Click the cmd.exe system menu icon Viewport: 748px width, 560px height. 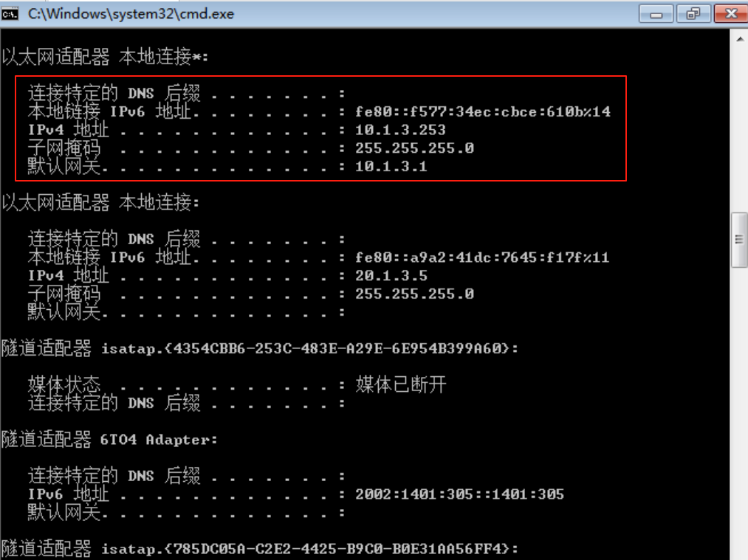pyautogui.click(x=9, y=14)
